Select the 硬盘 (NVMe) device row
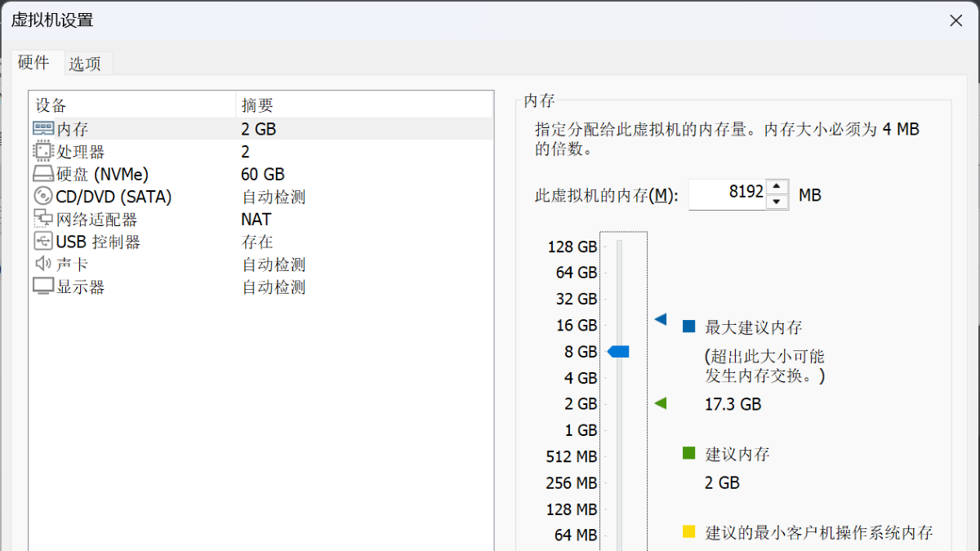 pyautogui.click(x=261, y=174)
